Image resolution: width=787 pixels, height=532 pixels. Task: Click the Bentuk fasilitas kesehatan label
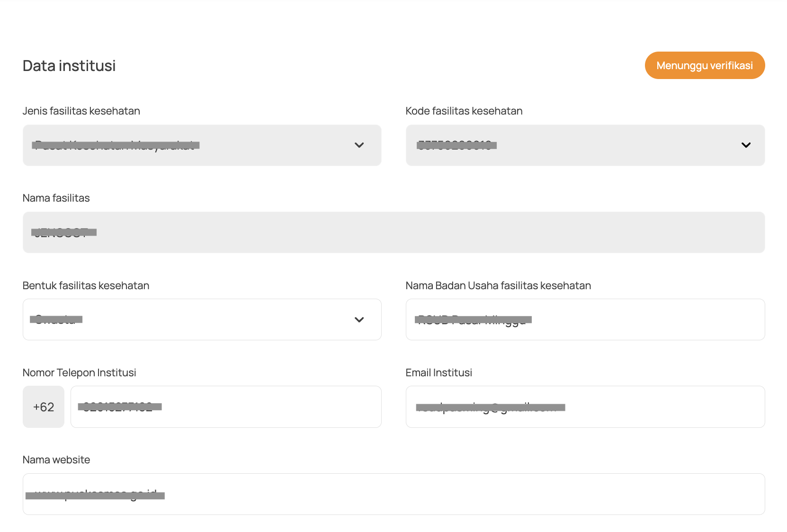point(86,285)
